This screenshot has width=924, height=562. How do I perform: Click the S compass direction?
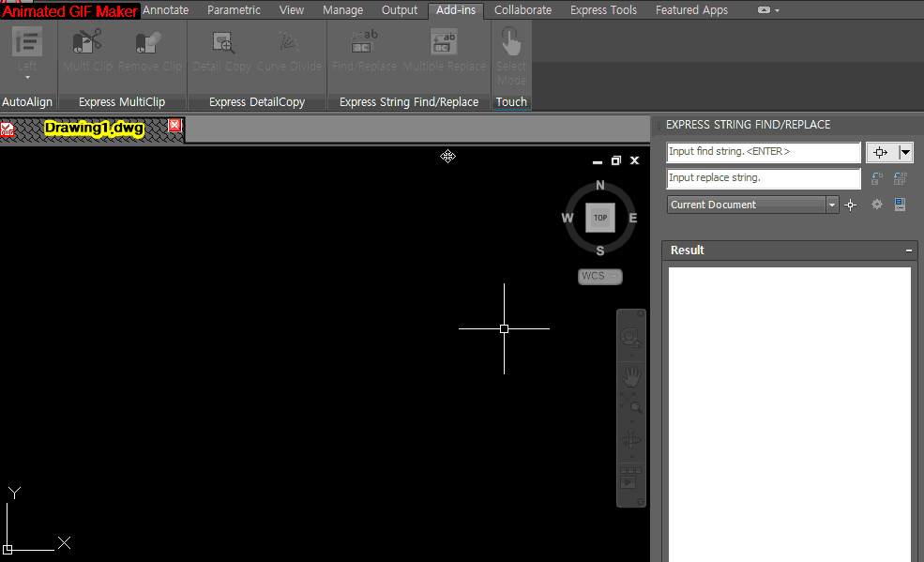click(x=599, y=251)
